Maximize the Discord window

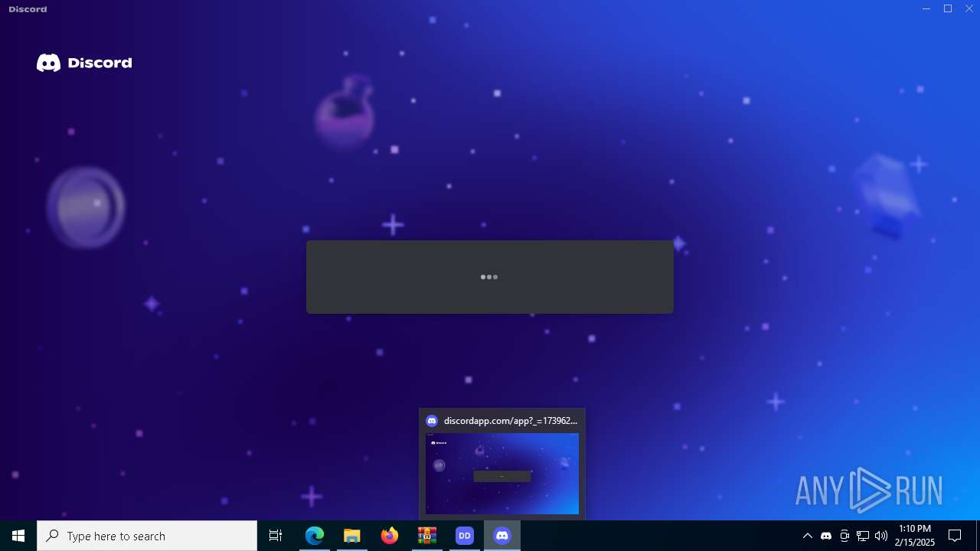pyautogui.click(x=948, y=8)
